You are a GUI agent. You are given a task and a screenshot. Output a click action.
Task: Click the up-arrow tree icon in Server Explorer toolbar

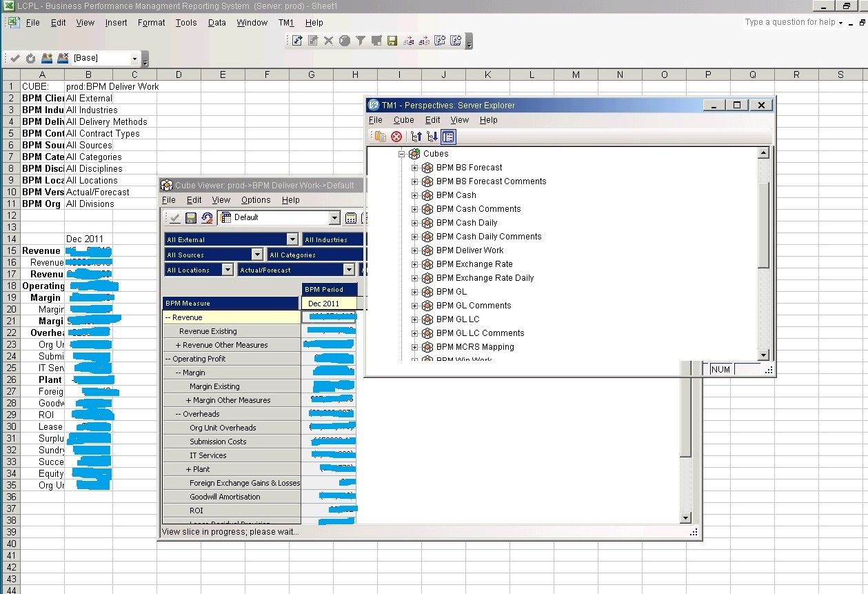coord(417,137)
